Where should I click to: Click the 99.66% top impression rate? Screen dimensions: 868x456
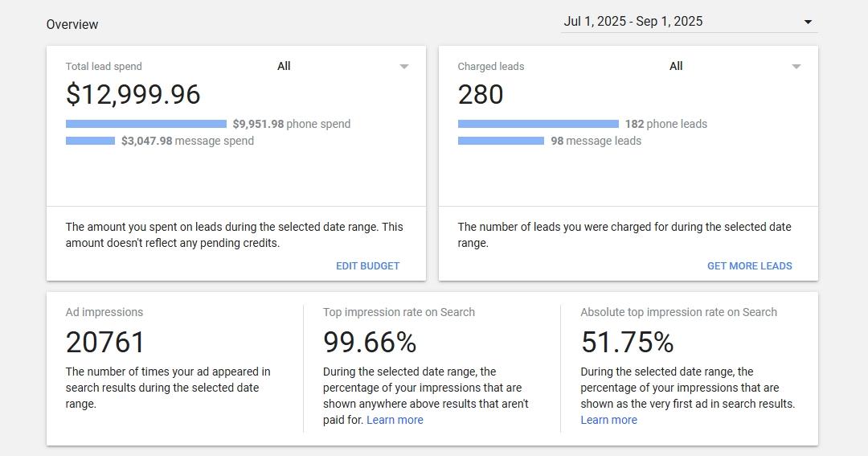(x=370, y=343)
